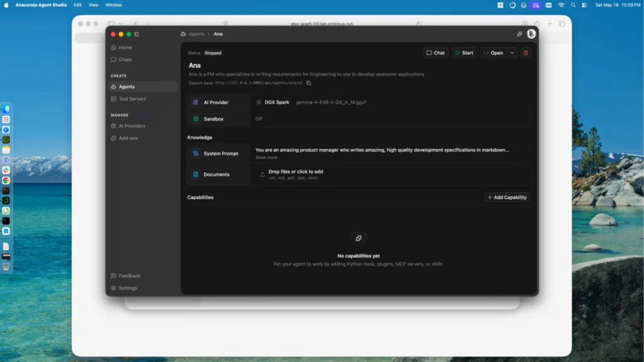Delete agent with the red trash icon
Image resolution: width=644 pixels, height=362 pixels.
(526, 53)
